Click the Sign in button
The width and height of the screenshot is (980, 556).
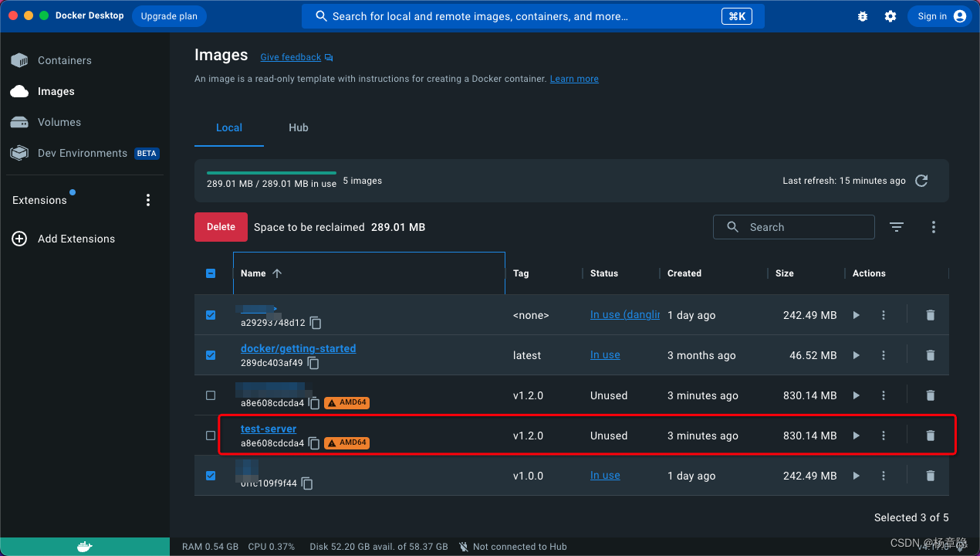click(939, 16)
